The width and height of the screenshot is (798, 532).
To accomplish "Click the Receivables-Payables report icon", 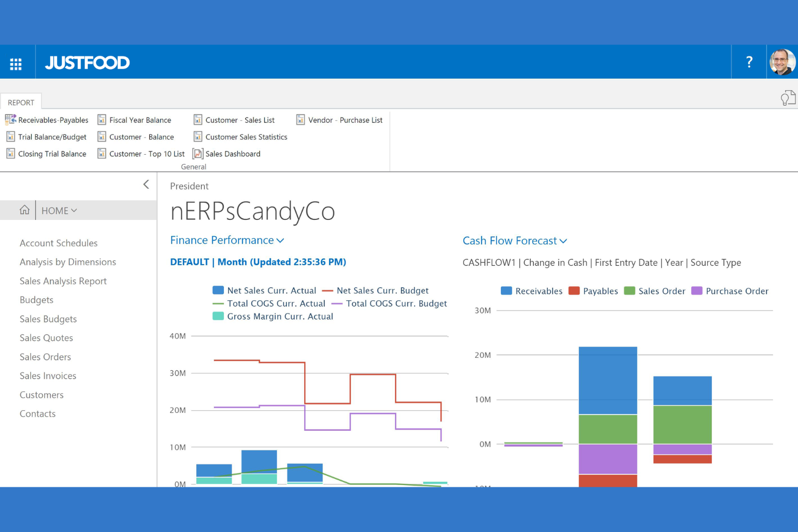I will tap(11, 120).
